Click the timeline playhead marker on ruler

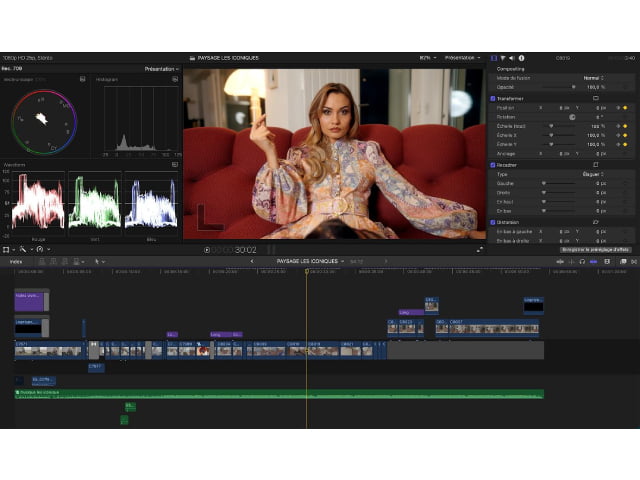pos(307,271)
